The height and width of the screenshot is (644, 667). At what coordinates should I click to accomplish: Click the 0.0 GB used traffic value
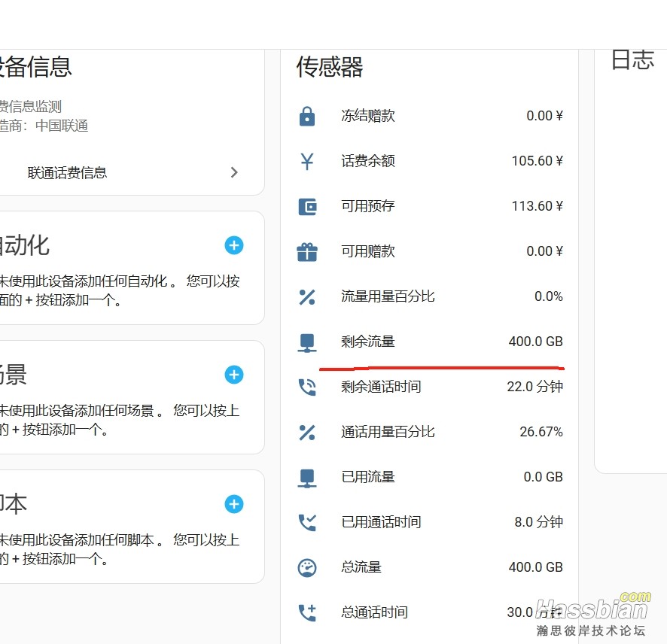544,476
